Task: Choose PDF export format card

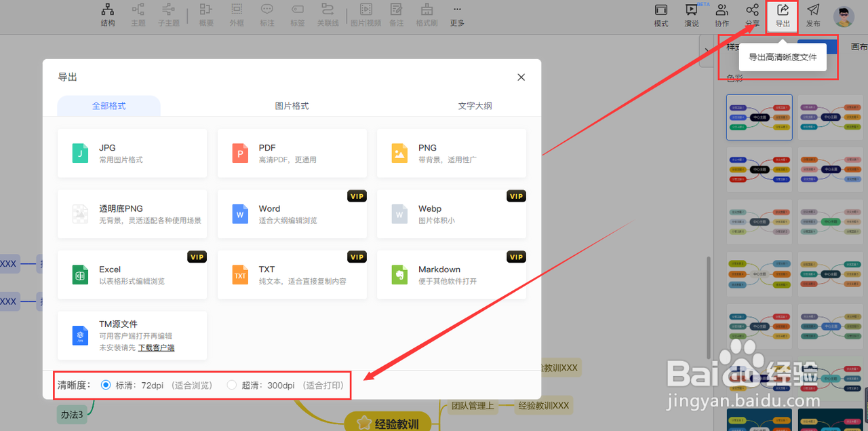Action: point(292,153)
